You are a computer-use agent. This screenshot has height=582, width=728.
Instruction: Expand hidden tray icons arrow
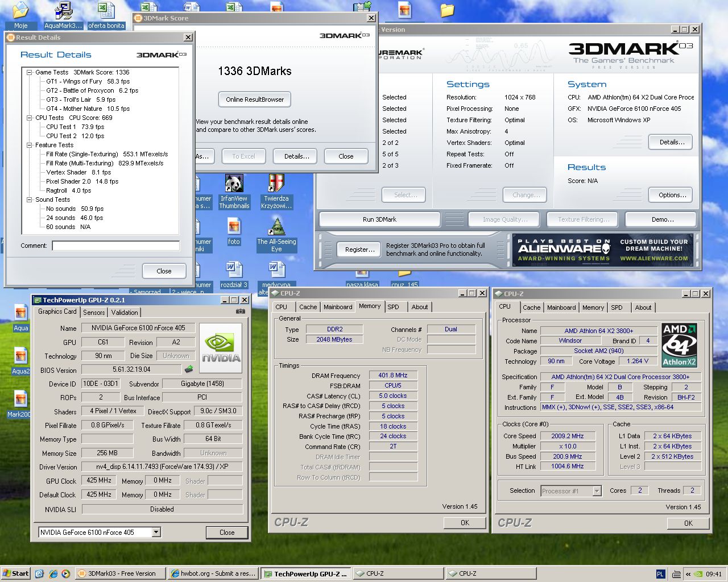pyautogui.click(x=688, y=574)
